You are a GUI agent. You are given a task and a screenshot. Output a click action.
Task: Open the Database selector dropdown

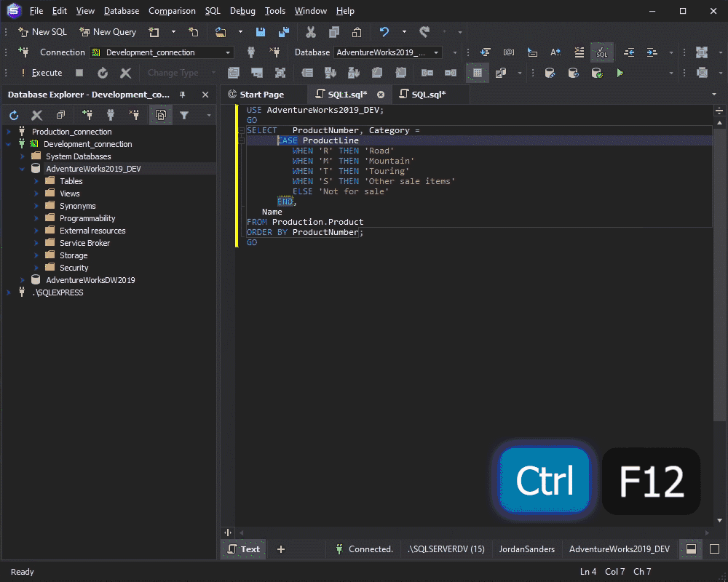435,52
